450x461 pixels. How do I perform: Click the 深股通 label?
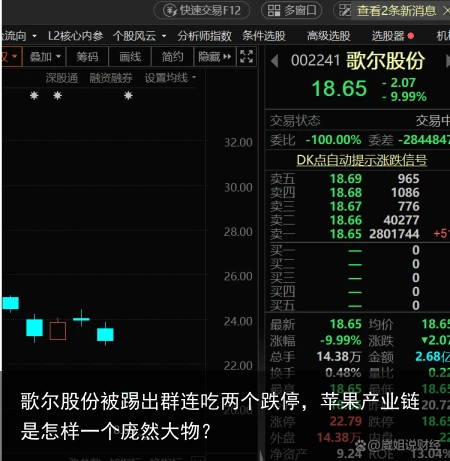62,78
